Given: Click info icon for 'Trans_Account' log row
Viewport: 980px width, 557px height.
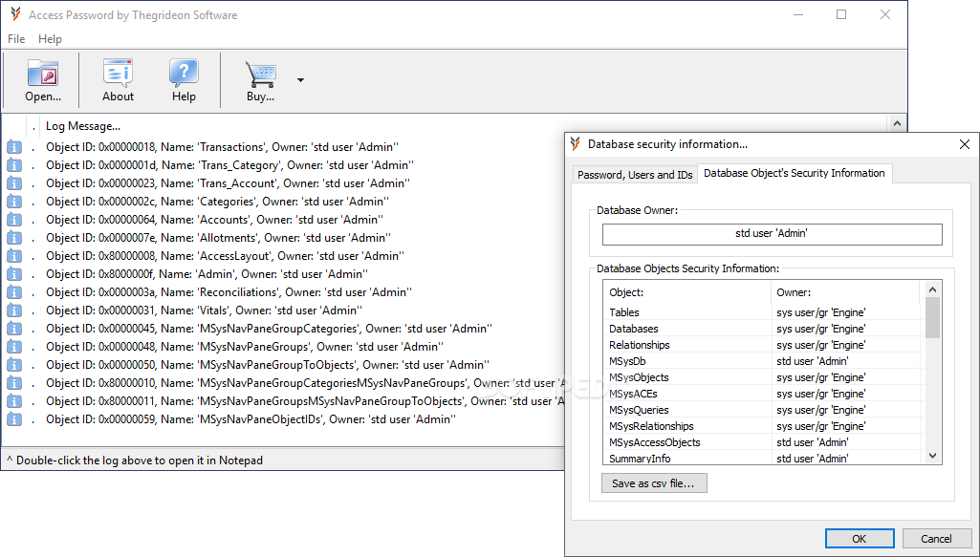Looking at the screenshot, I should click(x=14, y=183).
